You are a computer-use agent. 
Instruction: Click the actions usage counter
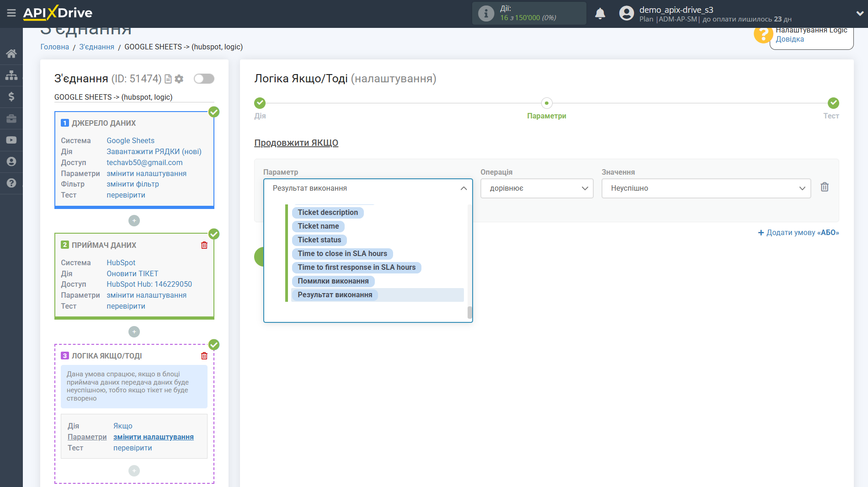click(528, 18)
